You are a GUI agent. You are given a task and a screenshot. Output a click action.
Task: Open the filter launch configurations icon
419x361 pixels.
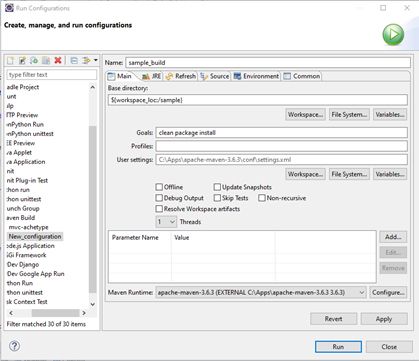coord(86,60)
